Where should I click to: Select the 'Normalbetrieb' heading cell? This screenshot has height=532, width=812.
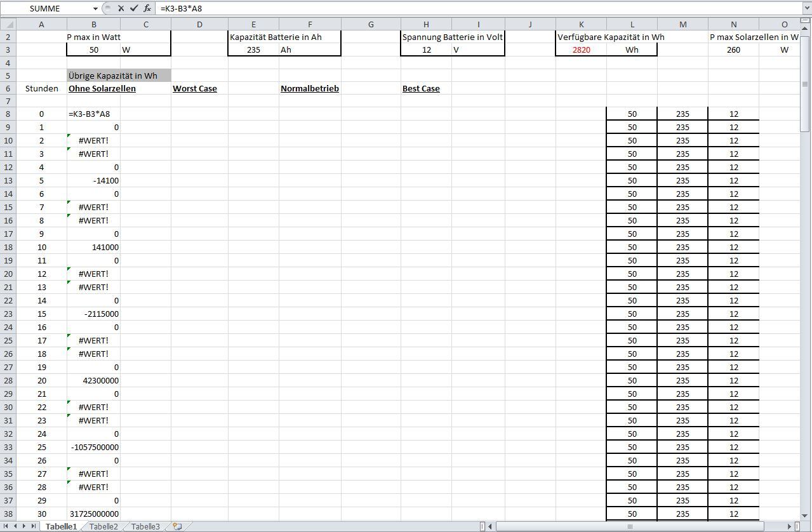click(x=310, y=88)
